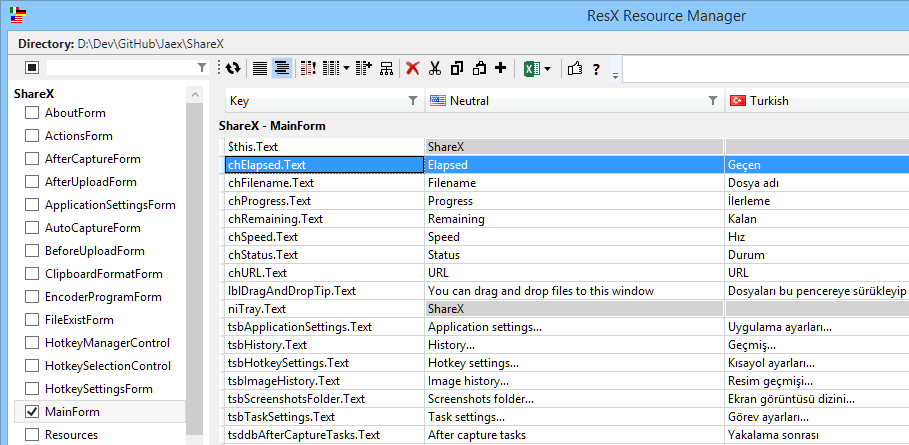Viewport: 909px width, 445px height.
Task: Click the paste clipboard icon
Action: (x=479, y=69)
